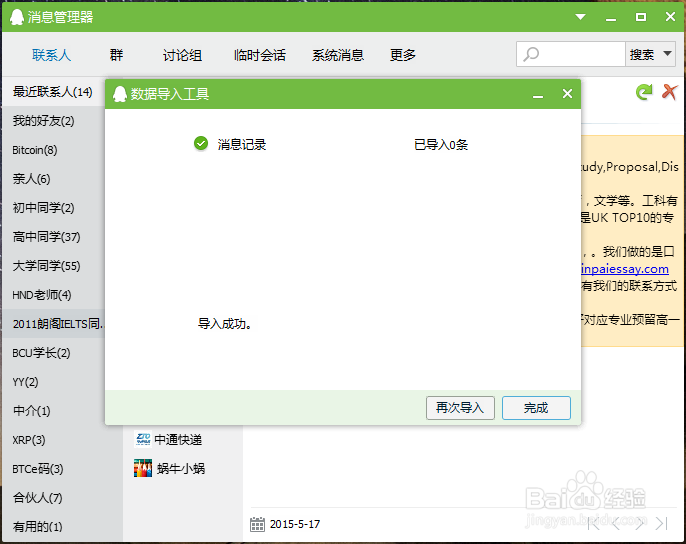Select the 我的好友(2) group
Image resolution: width=686 pixels, height=544 pixels.
pyautogui.click(x=53, y=121)
